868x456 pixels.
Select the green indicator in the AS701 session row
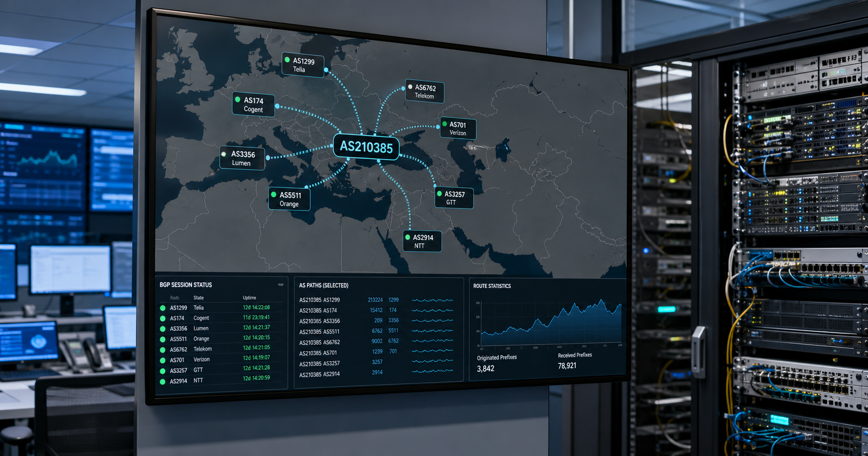point(162,360)
